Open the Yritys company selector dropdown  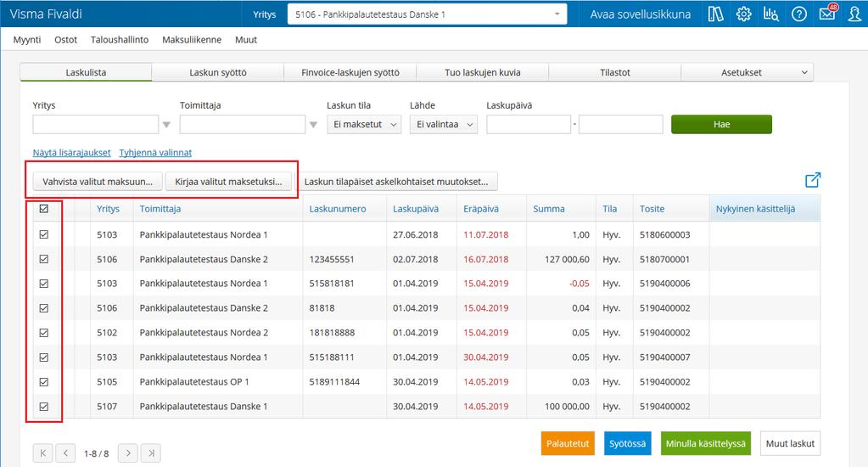427,14
